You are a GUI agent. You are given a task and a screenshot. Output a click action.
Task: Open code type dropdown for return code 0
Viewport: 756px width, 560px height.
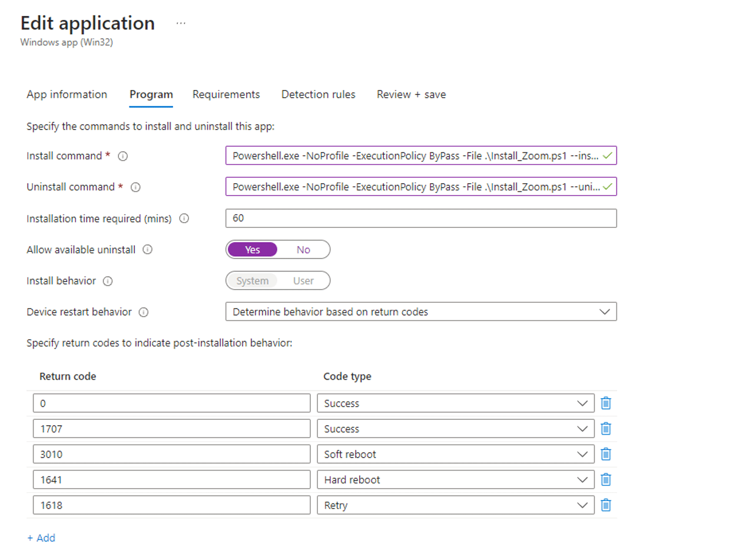582,403
